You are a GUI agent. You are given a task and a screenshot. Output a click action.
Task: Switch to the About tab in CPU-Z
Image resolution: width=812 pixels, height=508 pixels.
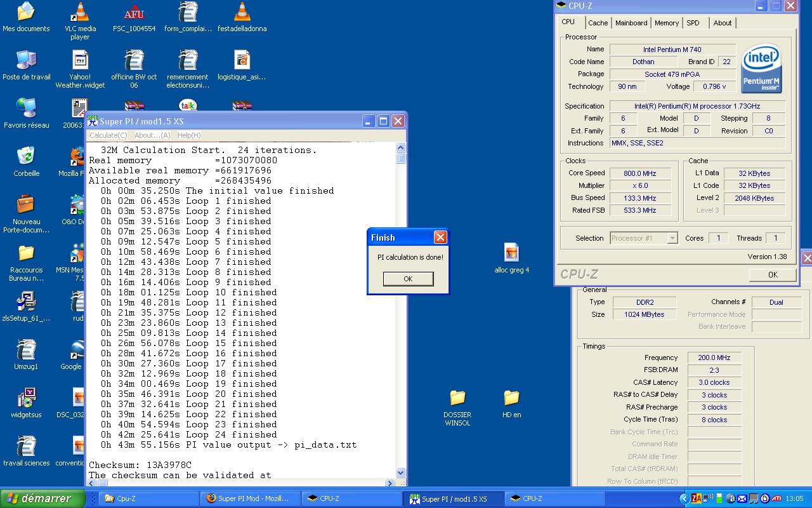[x=722, y=23]
